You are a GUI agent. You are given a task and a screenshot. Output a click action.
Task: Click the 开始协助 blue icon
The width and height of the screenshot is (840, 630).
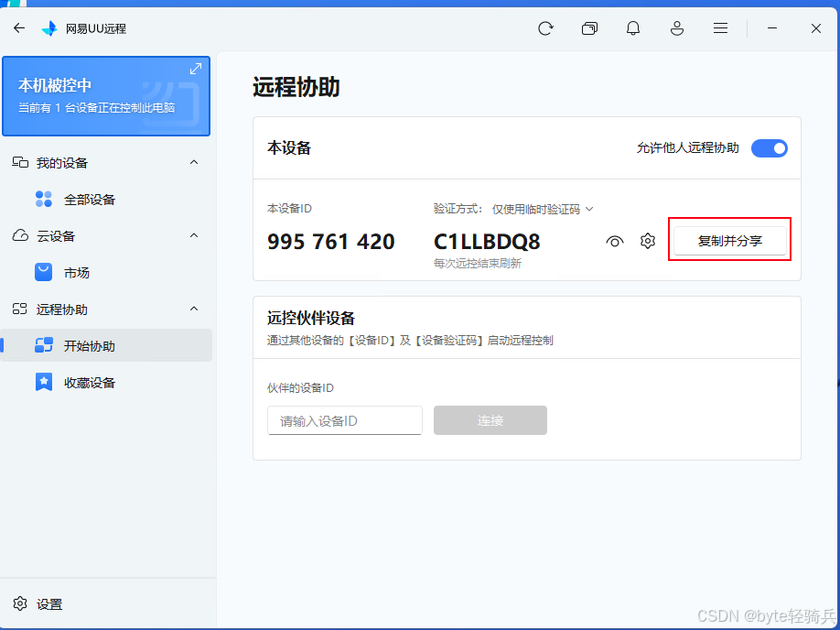43,345
